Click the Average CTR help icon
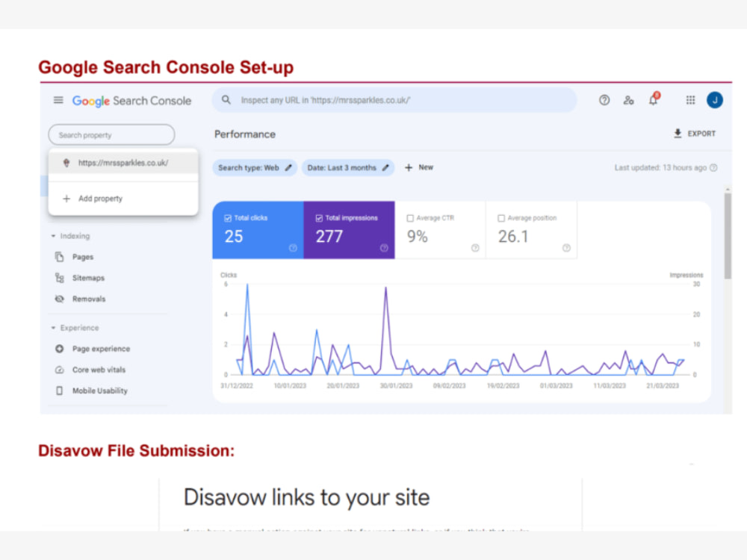747x560 pixels. [x=475, y=248]
